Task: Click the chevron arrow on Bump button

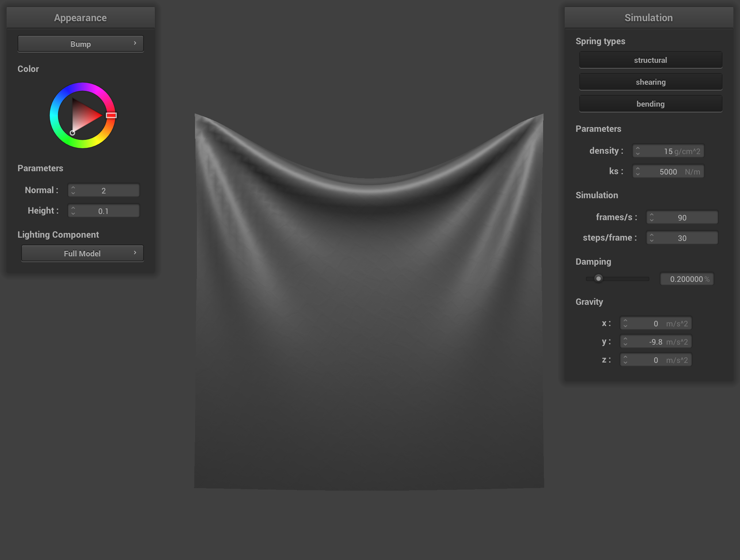Action: coord(135,43)
